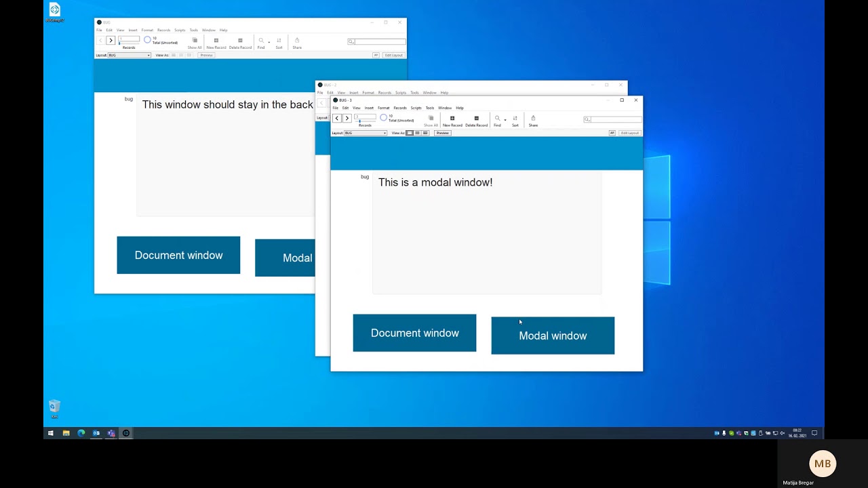Open the notification center in the taskbar
The image size is (868, 488).
[814, 433]
